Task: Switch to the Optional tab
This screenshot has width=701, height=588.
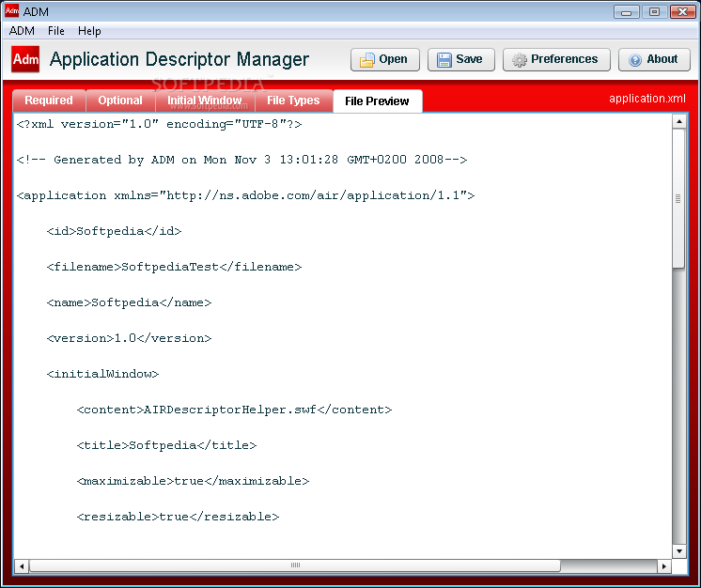Action: (120, 101)
